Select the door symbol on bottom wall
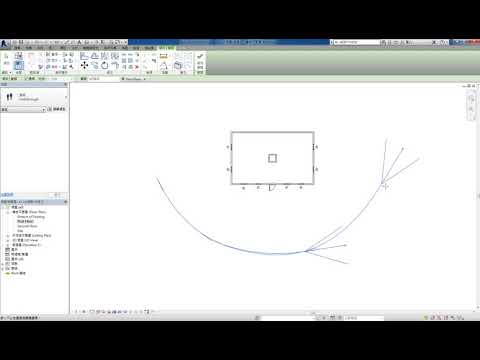Image resolution: width=480 pixels, height=360 pixels. [272, 188]
